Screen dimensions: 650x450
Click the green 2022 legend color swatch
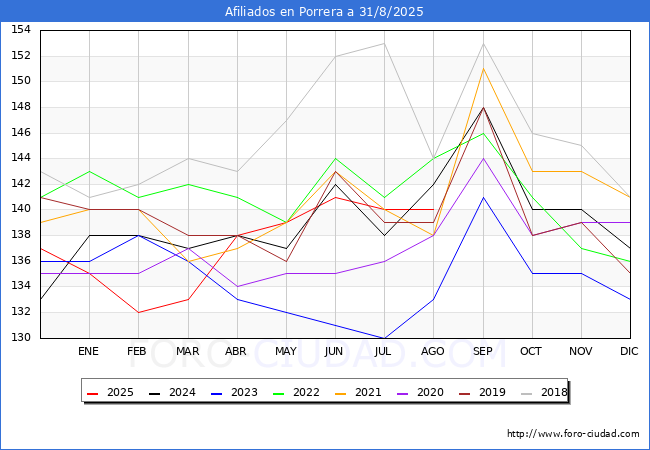(279, 393)
